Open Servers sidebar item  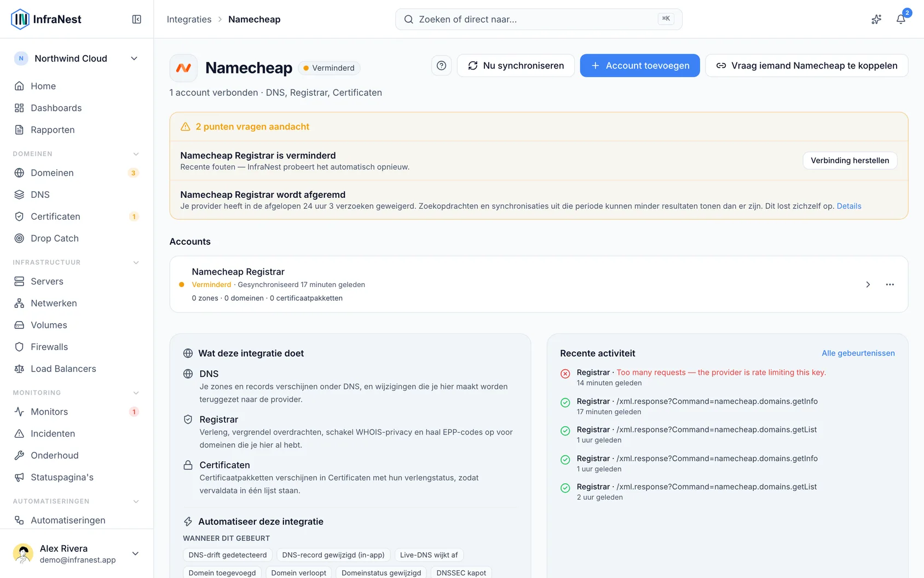coord(77,281)
